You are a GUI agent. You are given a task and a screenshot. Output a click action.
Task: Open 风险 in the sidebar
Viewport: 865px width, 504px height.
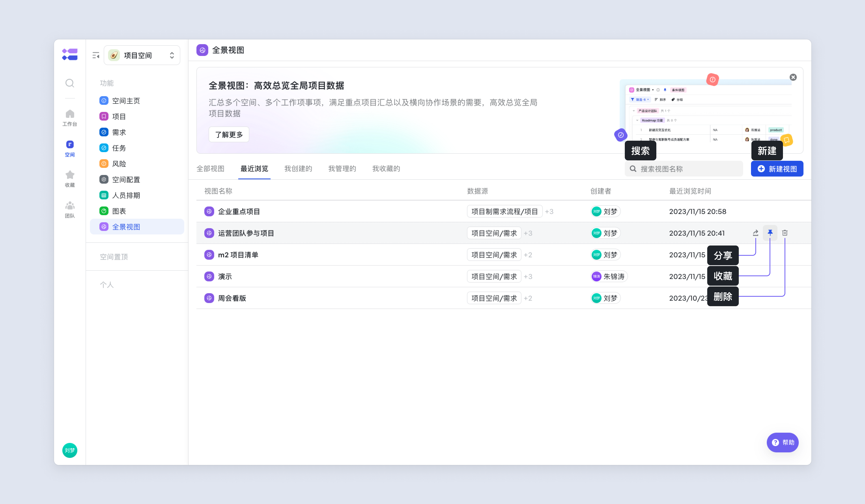[x=137, y=164]
